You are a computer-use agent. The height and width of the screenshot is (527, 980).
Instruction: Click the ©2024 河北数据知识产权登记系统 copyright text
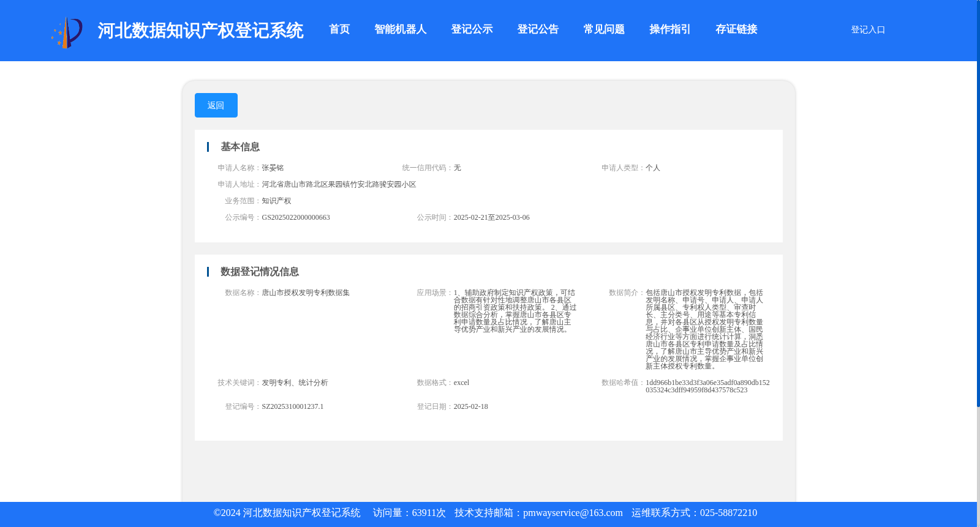287,513
